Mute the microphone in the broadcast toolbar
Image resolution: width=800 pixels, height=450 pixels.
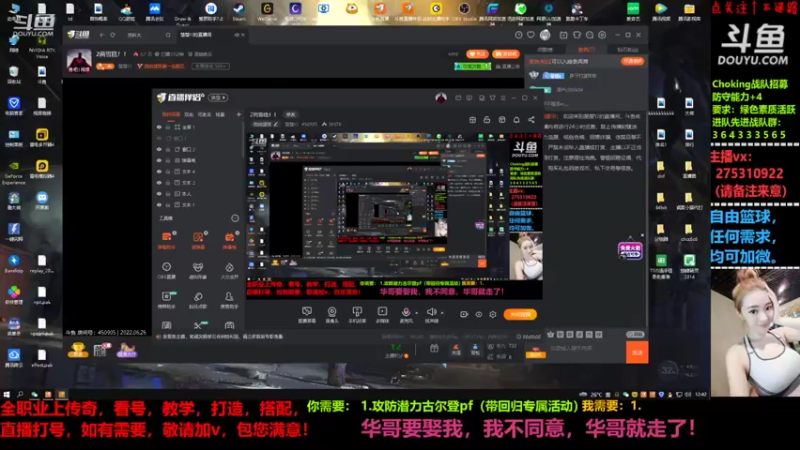(406, 313)
